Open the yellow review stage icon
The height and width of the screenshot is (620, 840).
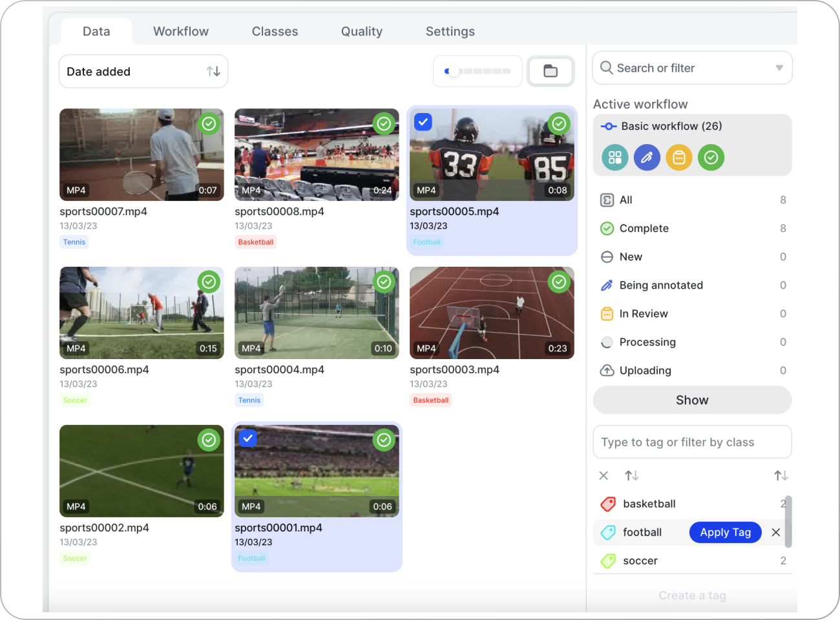coord(679,157)
